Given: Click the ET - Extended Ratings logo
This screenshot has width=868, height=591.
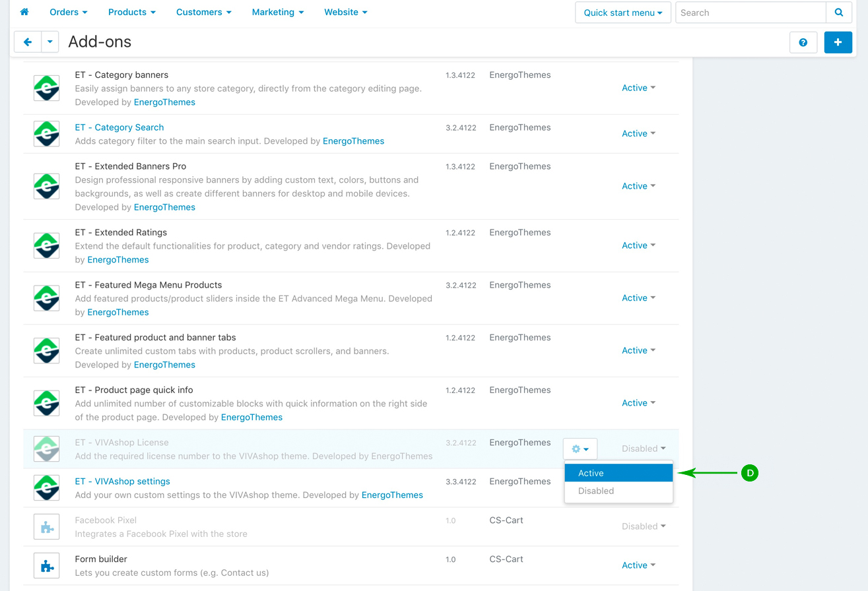Looking at the screenshot, I should click(x=47, y=245).
